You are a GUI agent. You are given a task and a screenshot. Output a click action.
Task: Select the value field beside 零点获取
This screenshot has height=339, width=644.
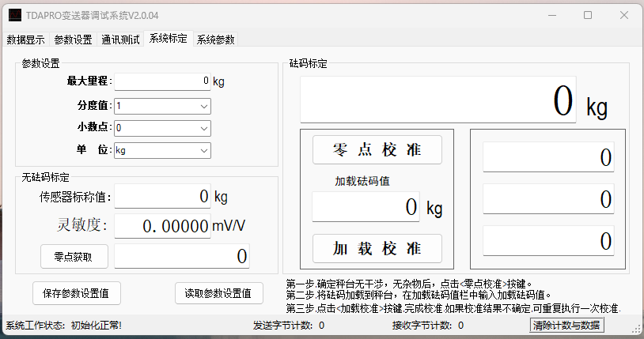[x=182, y=256]
